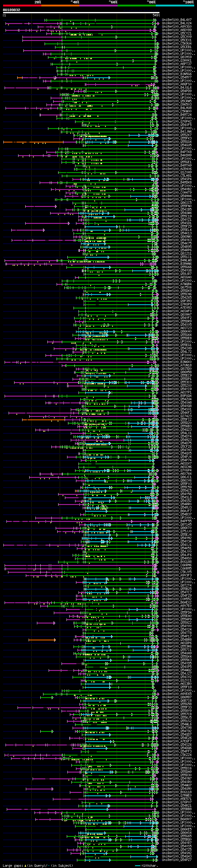Screen dimensions: 197x868
Task: Select label UniRef100_C5KZZ4
Action: click(177, 755)
